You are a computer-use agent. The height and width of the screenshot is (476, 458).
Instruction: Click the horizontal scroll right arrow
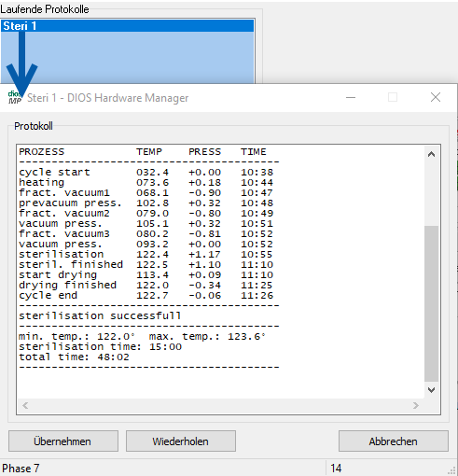tap(416, 405)
